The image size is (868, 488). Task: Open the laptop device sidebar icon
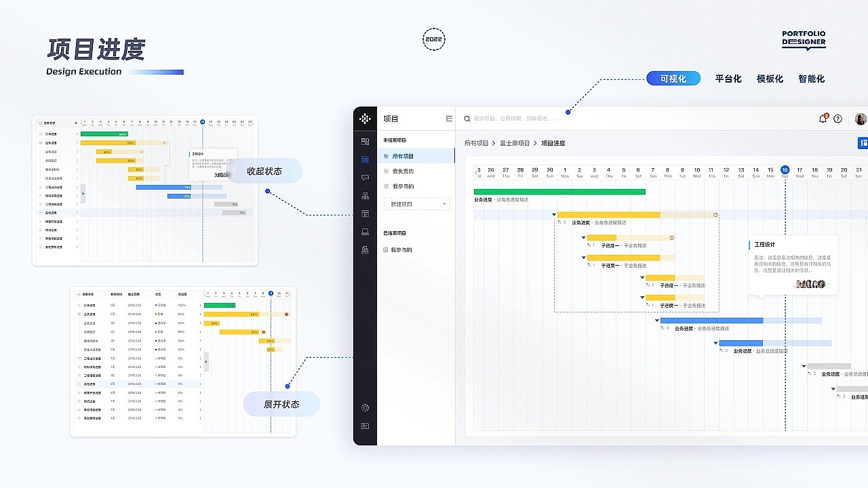pyautogui.click(x=365, y=232)
